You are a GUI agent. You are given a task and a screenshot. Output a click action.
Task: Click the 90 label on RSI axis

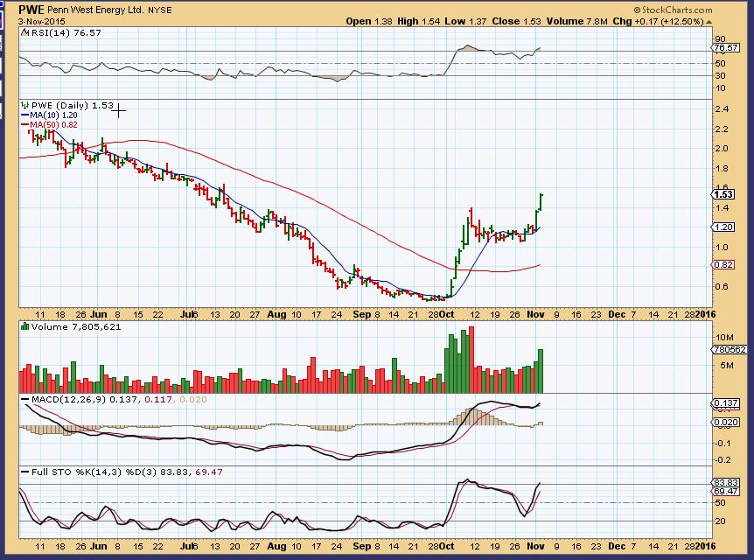coord(721,39)
